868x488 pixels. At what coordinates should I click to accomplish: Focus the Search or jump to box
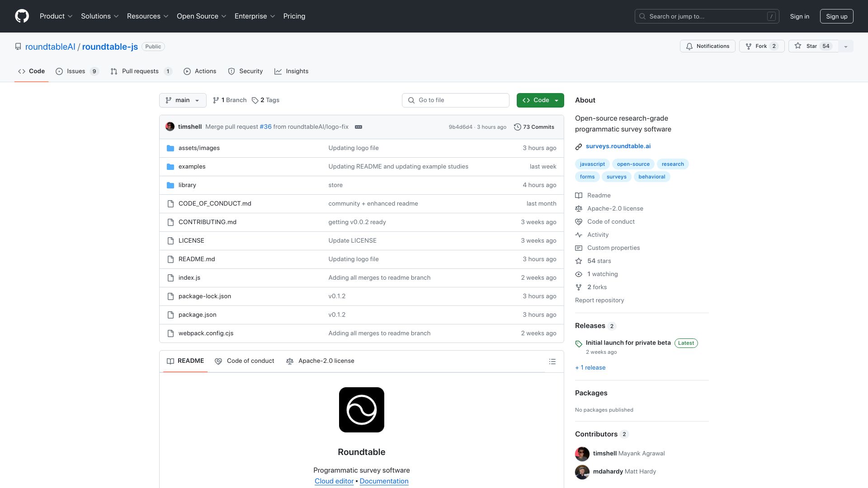707,16
